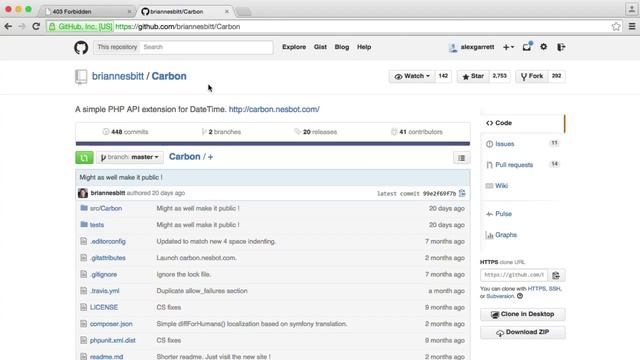640x360 pixels.
Task: Open 2 branches link
Action: (221, 132)
